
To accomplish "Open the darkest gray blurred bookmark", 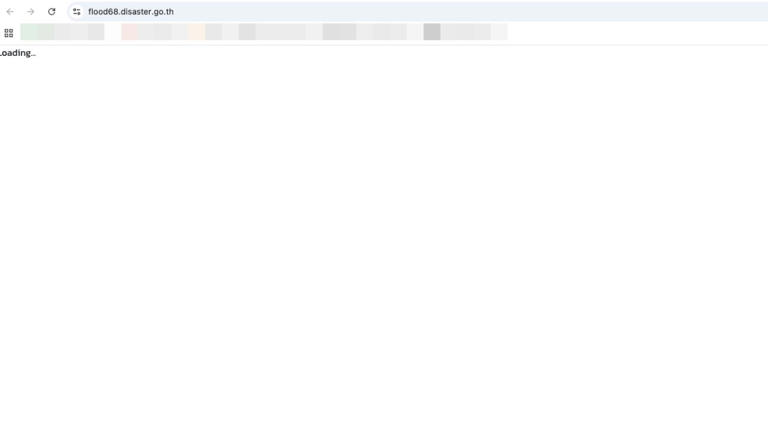I will click(432, 32).
